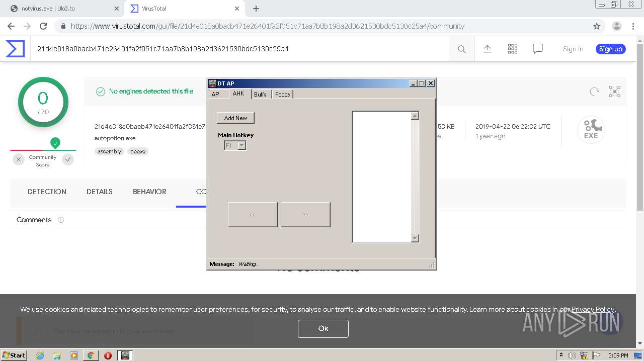
Task: Click the upload file icon
Action: (x=488, y=49)
